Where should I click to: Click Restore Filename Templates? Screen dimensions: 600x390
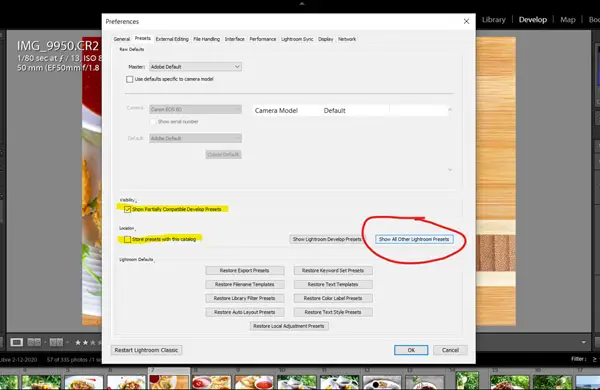pyautogui.click(x=245, y=284)
